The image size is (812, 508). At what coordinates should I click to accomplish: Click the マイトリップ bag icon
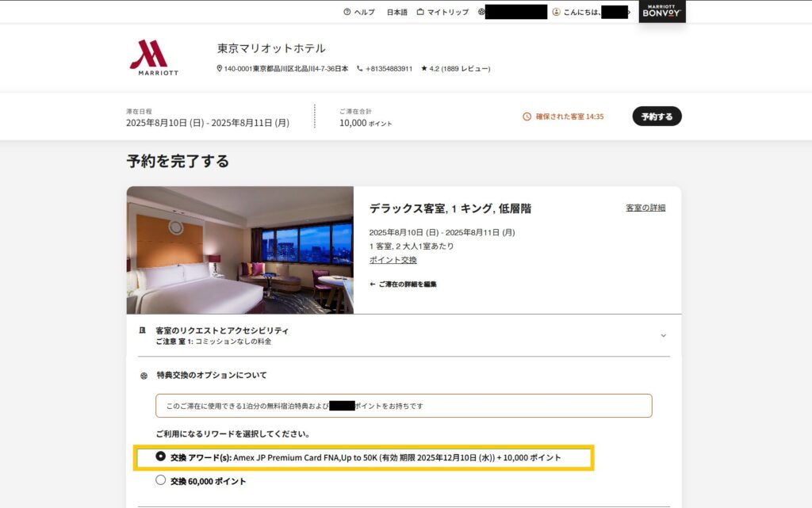click(x=422, y=12)
